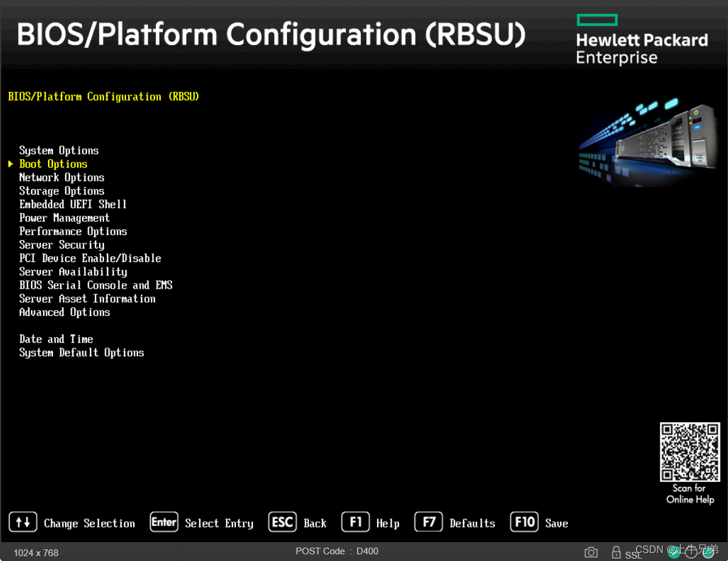
Task: Click F7 to restore Defaults
Action: coord(428,521)
